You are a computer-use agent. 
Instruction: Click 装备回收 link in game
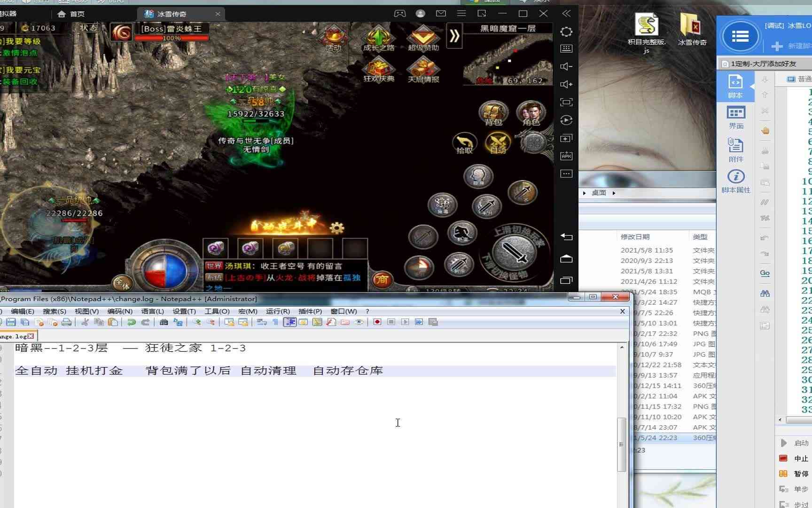click(20, 81)
